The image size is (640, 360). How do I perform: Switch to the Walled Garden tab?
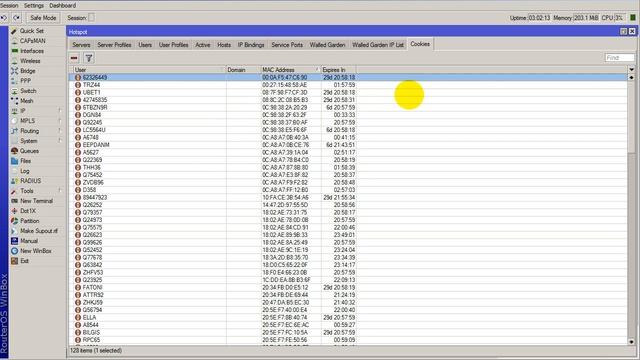pyautogui.click(x=327, y=45)
